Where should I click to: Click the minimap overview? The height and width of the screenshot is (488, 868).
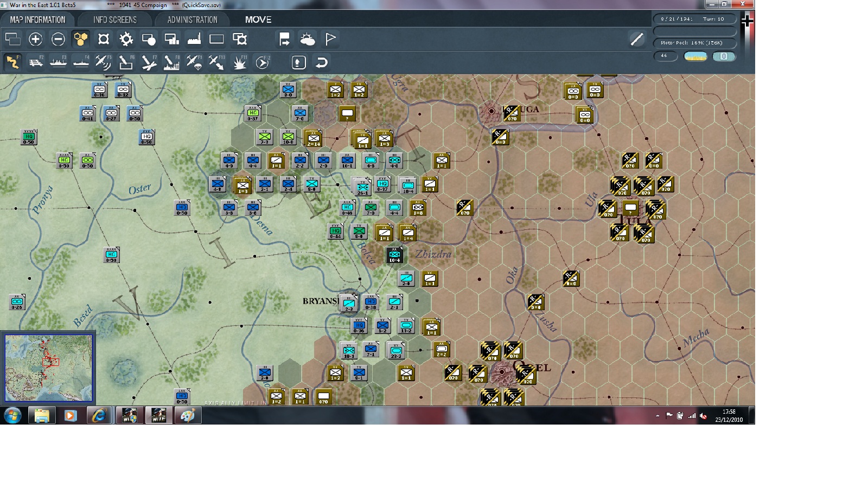pos(48,368)
